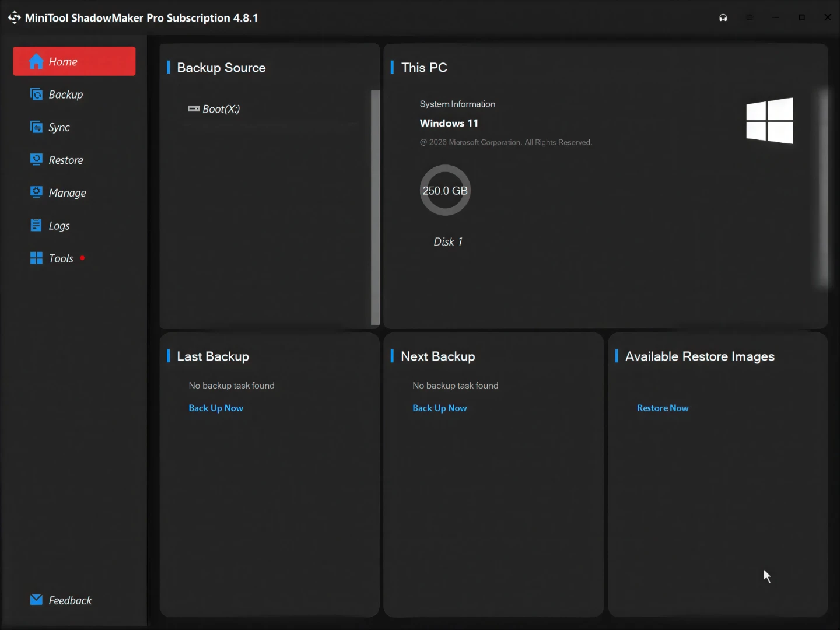
Task: Click the Windows 11 system label
Action: [x=449, y=123]
